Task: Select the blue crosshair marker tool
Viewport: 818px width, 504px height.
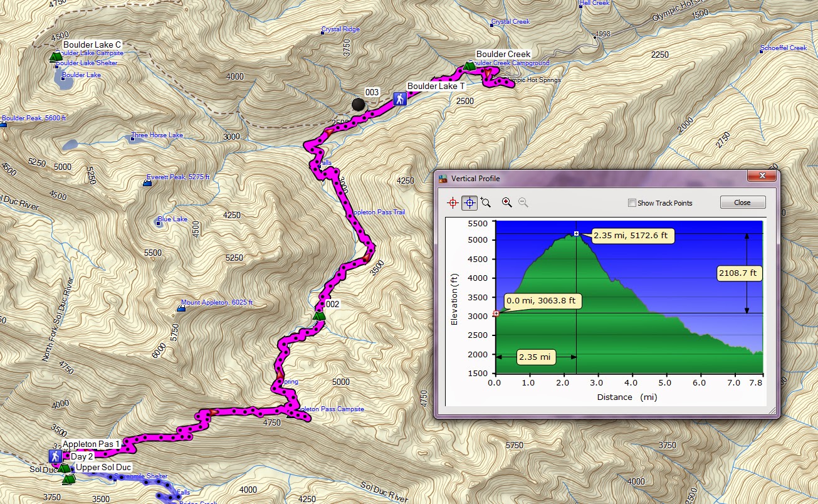Action: (x=468, y=202)
